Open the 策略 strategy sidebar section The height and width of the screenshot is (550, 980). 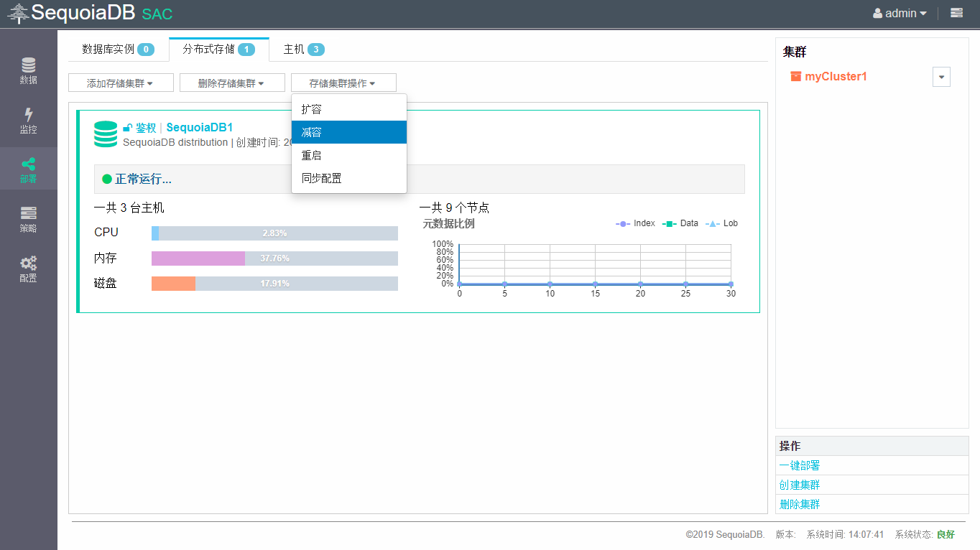(29, 219)
